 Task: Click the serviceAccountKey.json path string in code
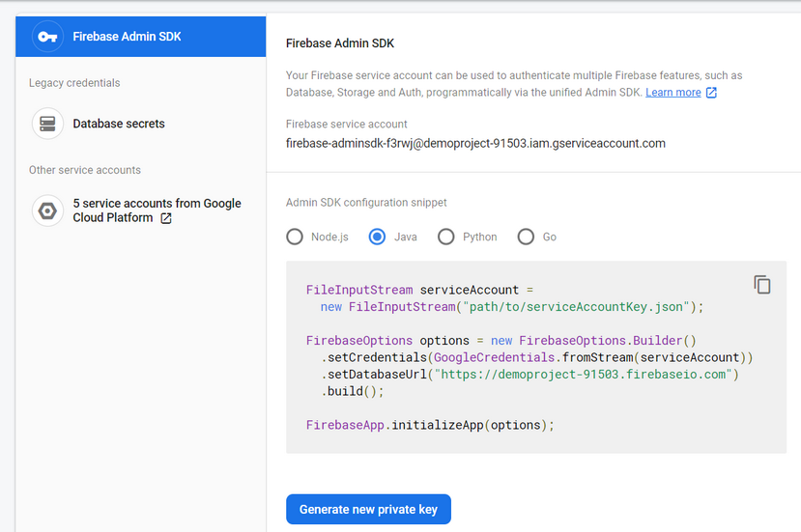[x=578, y=306]
